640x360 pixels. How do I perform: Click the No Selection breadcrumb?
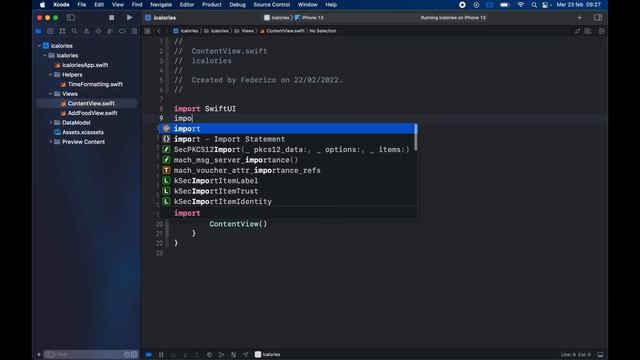tap(322, 31)
